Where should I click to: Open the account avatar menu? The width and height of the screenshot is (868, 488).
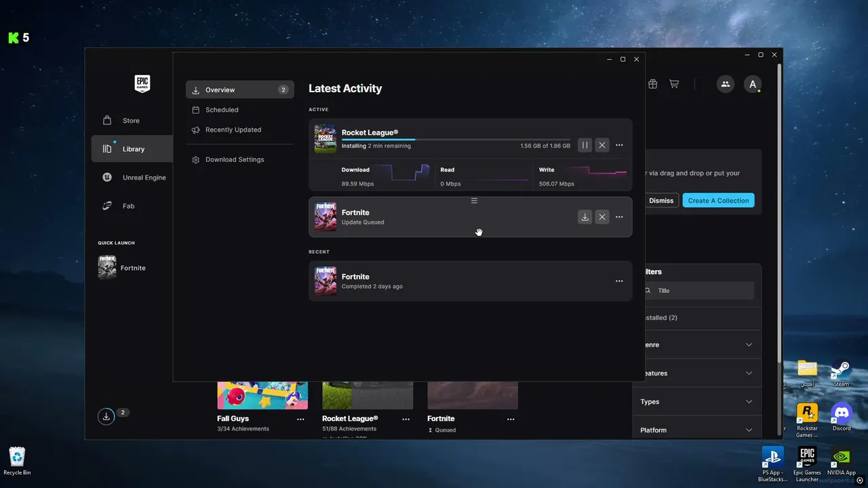coord(753,84)
